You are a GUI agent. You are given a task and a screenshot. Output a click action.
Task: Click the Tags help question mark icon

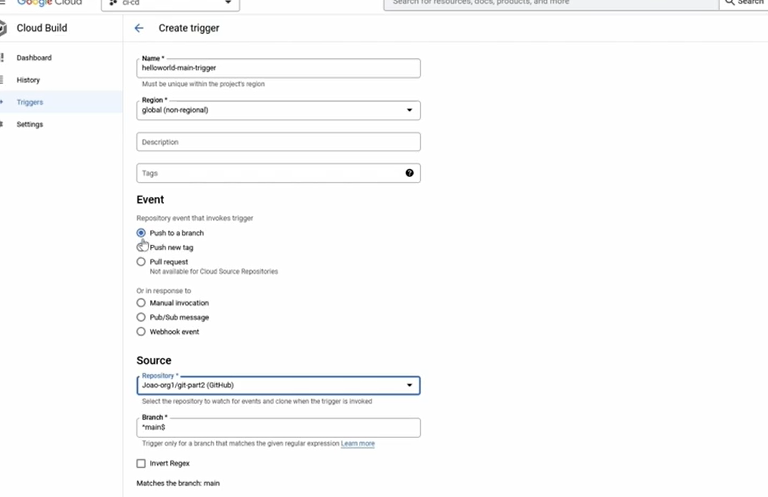tap(410, 173)
